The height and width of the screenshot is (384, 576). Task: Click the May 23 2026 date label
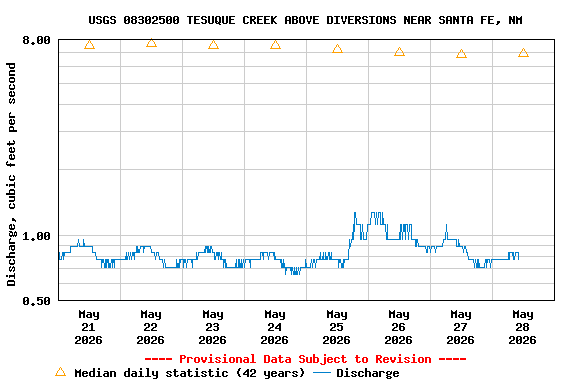click(x=213, y=327)
